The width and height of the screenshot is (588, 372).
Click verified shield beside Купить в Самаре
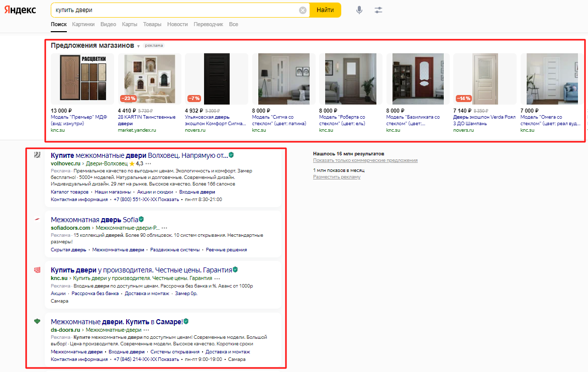pos(186,321)
